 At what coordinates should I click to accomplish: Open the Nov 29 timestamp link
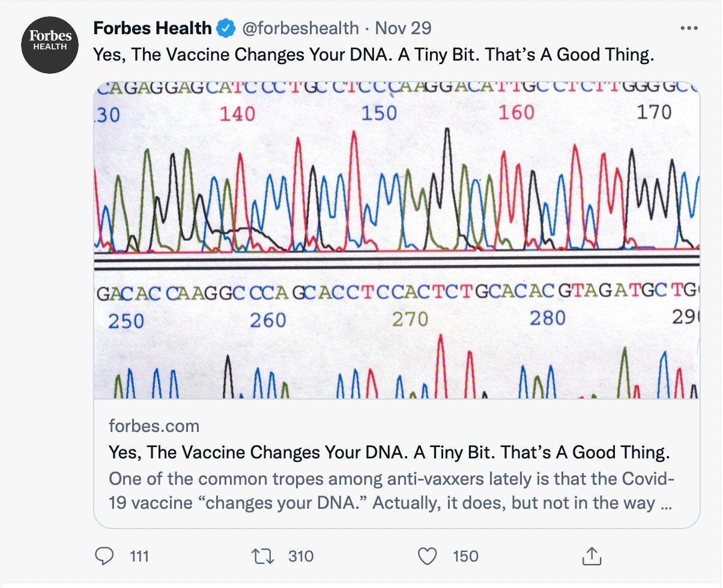click(403, 28)
